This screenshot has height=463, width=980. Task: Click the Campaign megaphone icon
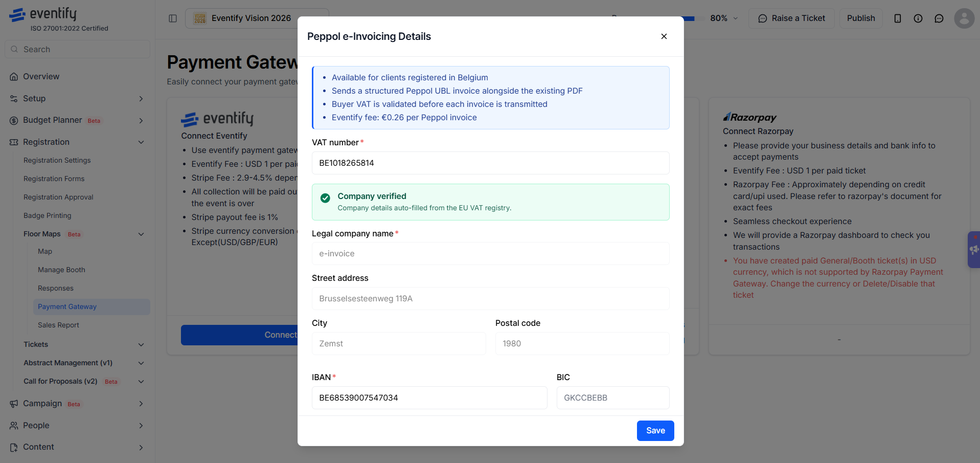14,404
